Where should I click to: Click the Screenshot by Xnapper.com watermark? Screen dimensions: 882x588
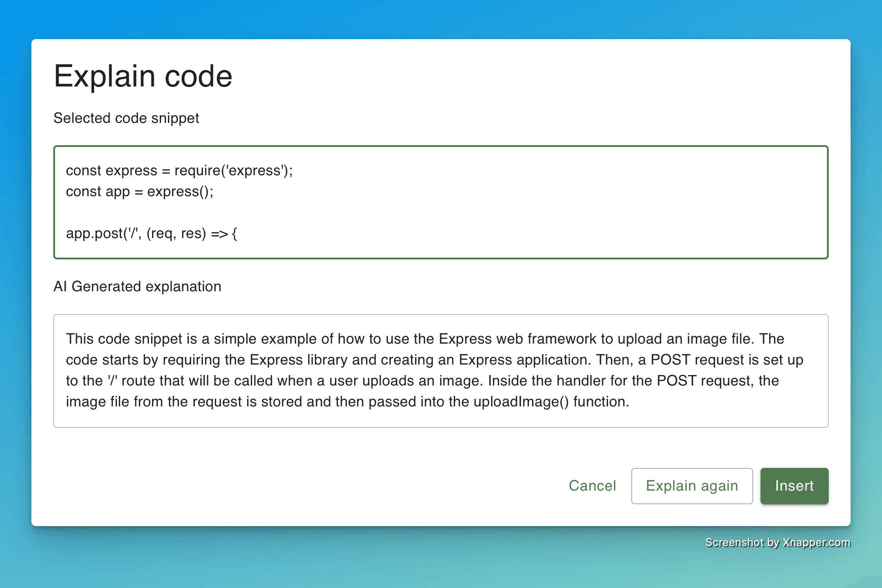[x=777, y=542]
